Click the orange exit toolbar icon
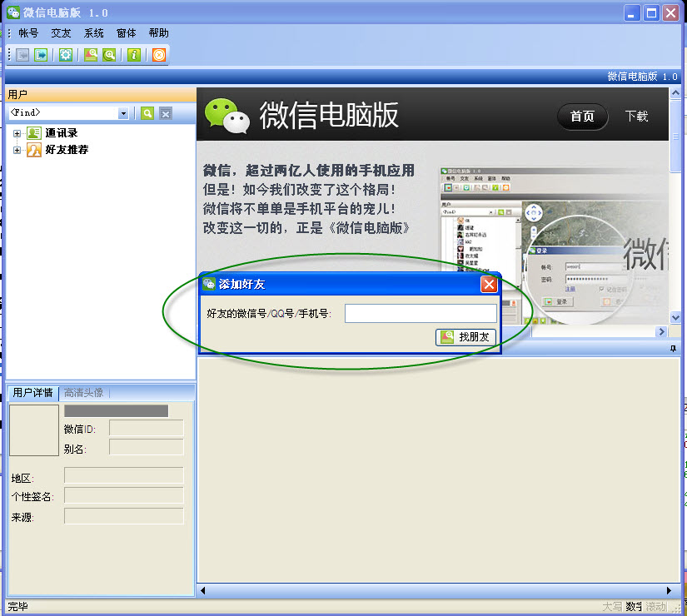 (x=159, y=55)
